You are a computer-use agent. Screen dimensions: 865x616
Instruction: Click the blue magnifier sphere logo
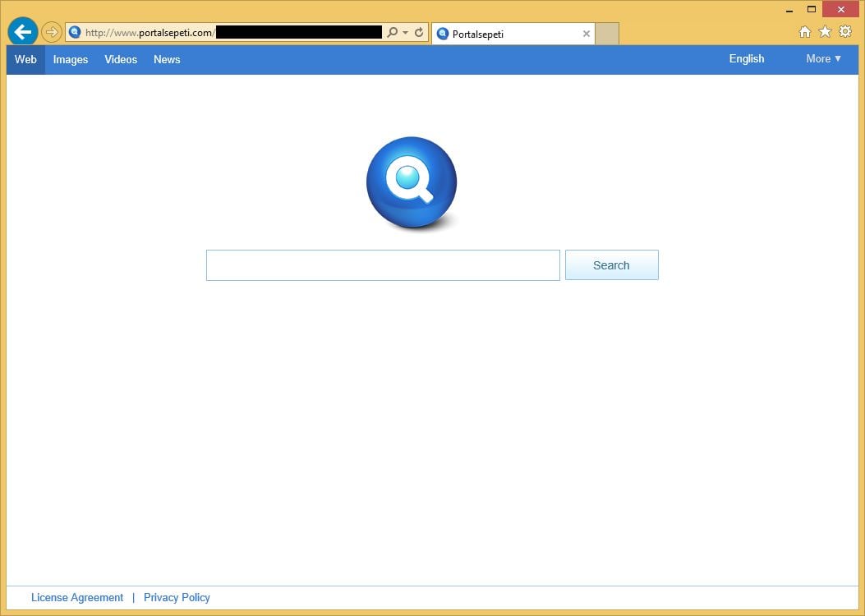pyautogui.click(x=412, y=182)
